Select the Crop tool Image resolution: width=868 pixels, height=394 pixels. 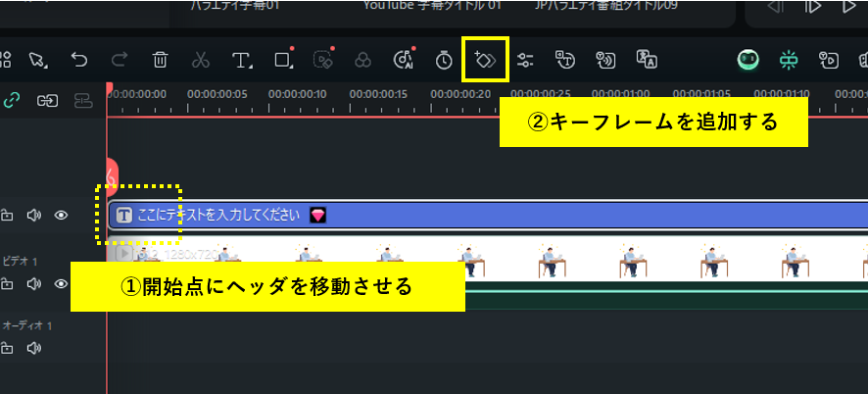(x=283, y=59)
